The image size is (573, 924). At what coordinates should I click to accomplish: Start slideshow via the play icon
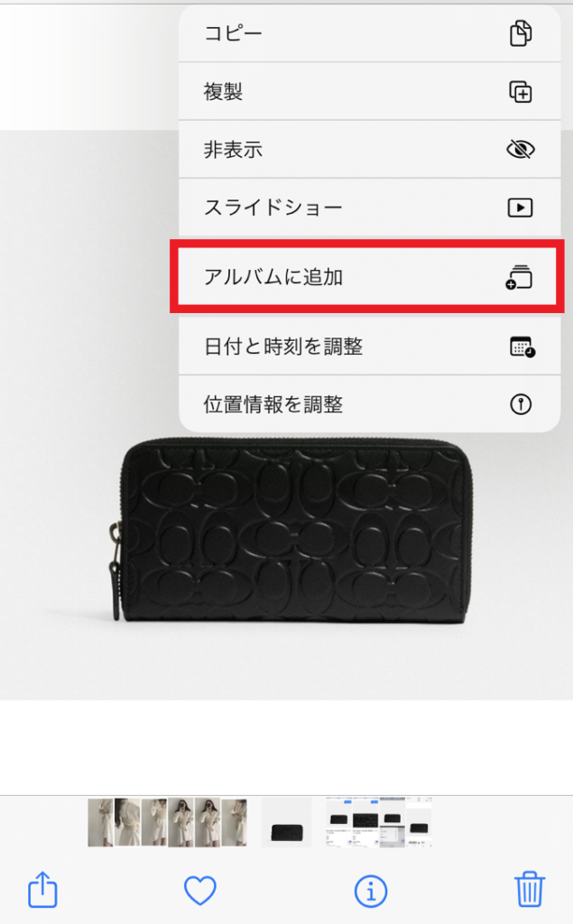click(521, 208)
